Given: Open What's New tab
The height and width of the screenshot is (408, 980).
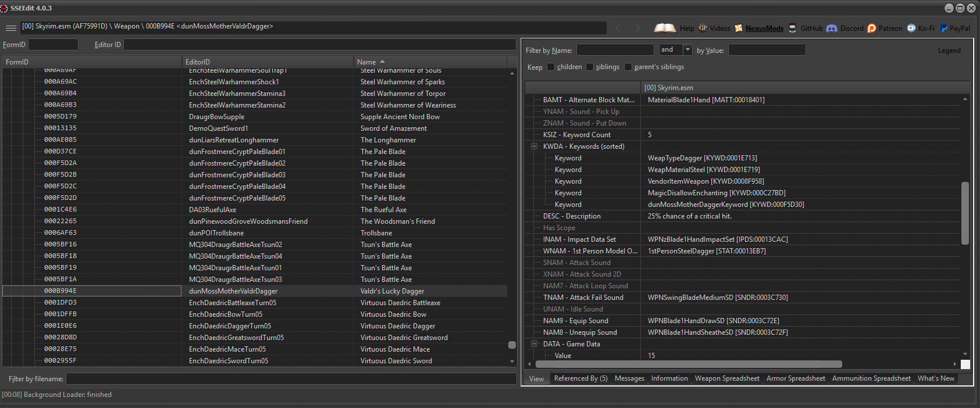Looking at the screenshot, I should pos(936,378).
